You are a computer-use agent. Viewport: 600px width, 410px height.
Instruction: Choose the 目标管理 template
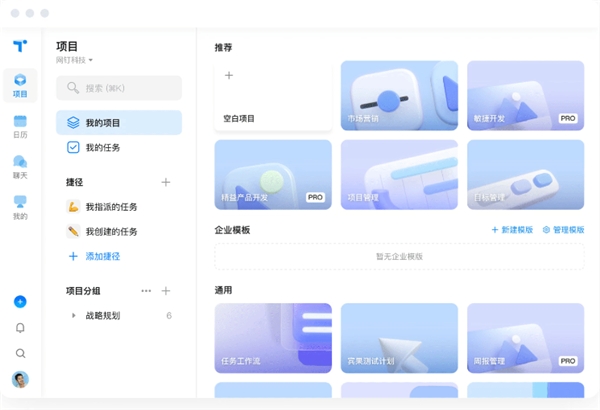pyautogui.click(x=526, y=175)
